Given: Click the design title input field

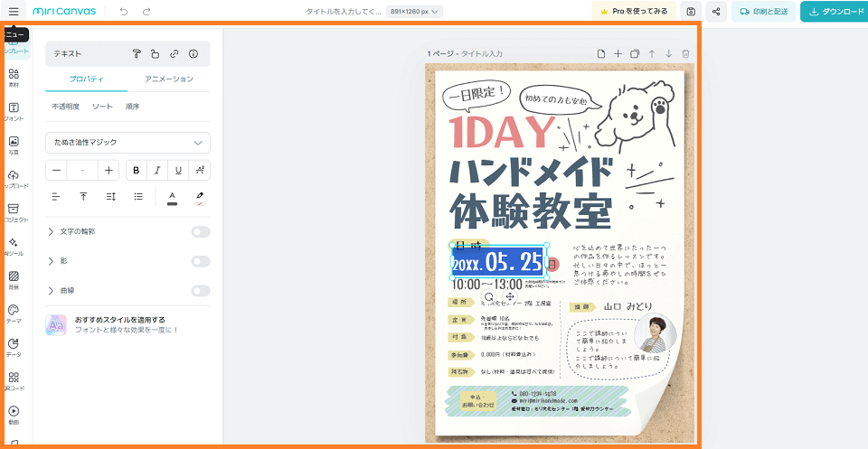Looking at the screenshot, I should tap(344, 12).
